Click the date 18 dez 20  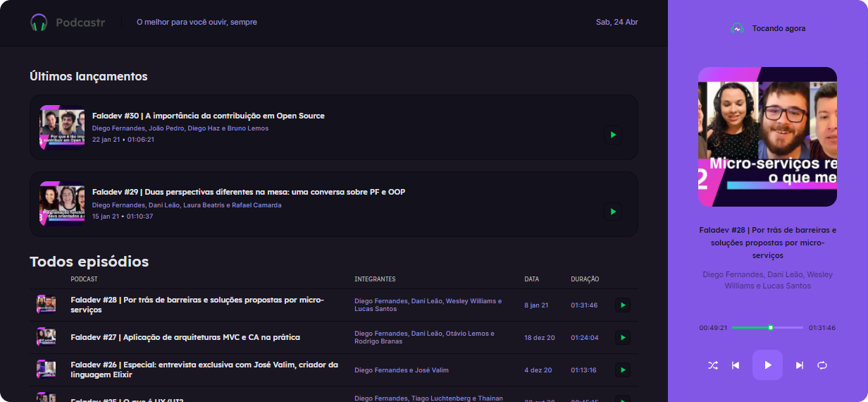click(540, 338)
